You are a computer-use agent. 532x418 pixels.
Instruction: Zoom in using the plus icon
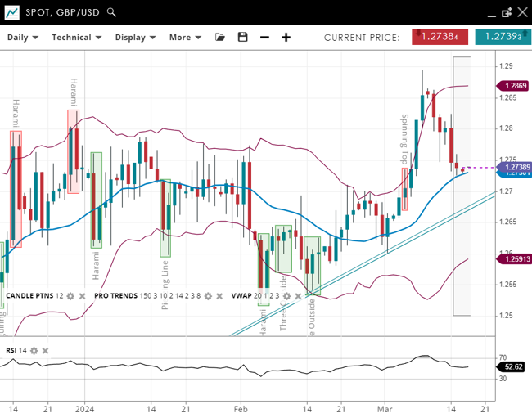[x=286, y=37]
